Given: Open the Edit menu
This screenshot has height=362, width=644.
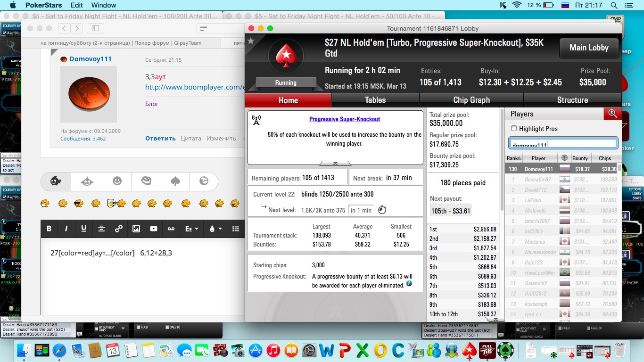Looking at the screenshot, I should [x=76, y=5].
